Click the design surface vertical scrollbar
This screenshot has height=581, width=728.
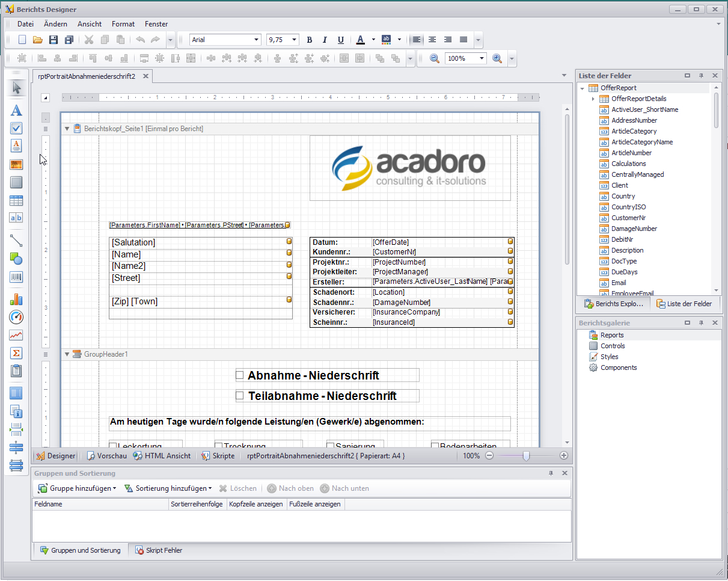[x=567, y=189]
